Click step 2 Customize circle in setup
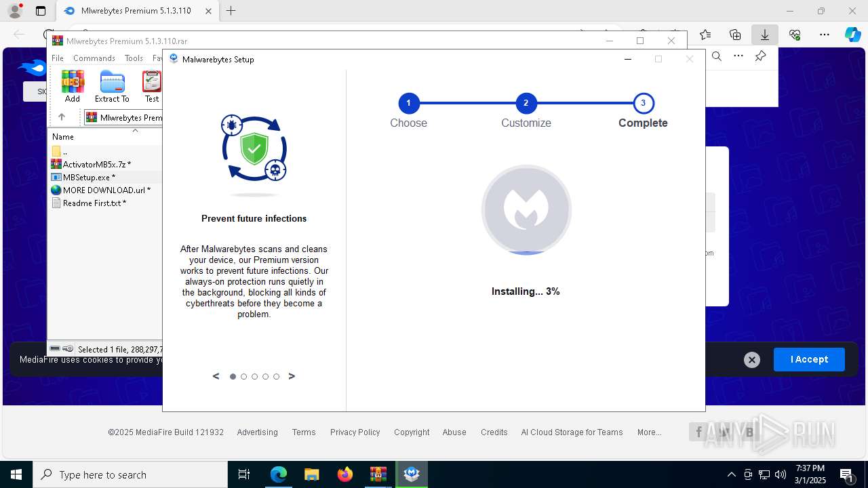This screenshot has width=868, height=488. pos(526,103)
